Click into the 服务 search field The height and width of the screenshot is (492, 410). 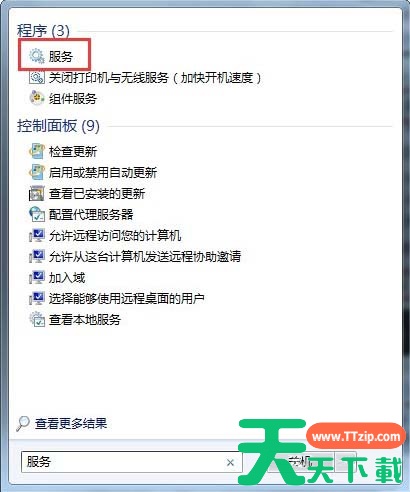point(123,462)
